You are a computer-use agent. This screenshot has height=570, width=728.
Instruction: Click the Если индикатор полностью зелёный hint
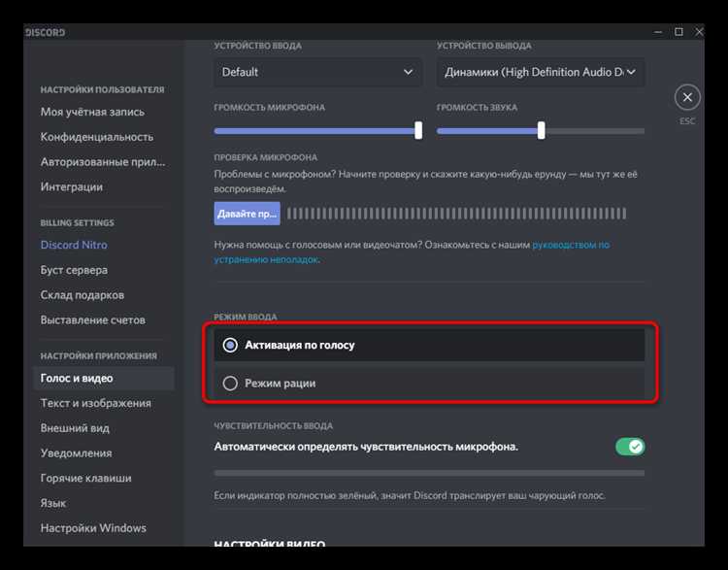tap(410, 495)
